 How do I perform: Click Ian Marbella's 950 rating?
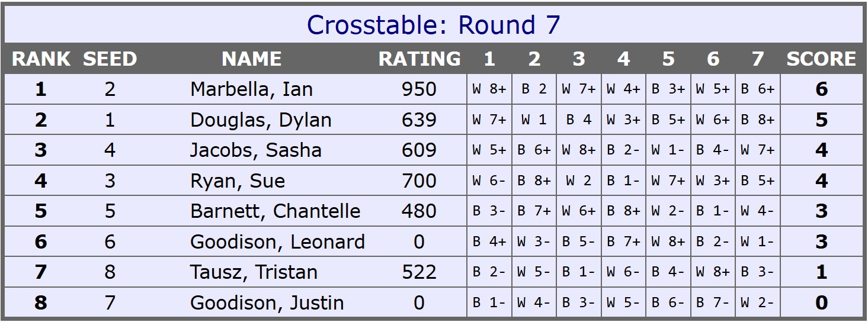click(419, 89)
